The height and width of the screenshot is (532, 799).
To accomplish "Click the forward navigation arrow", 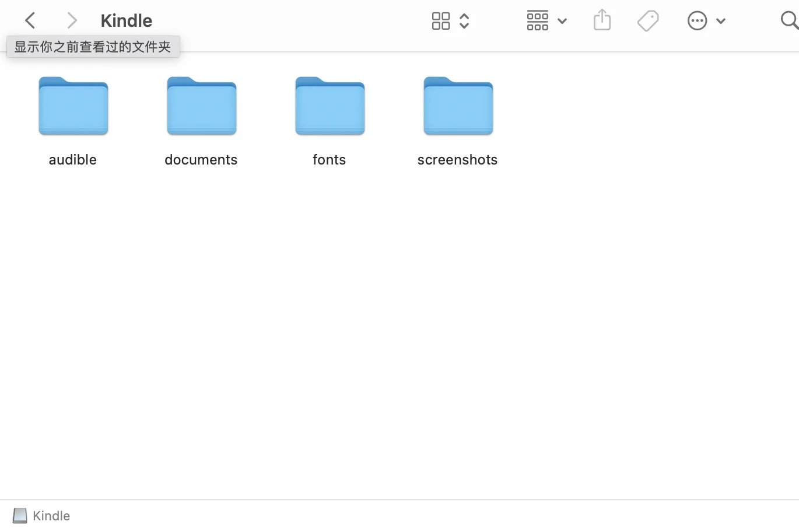I will click(x=72, y=21).
